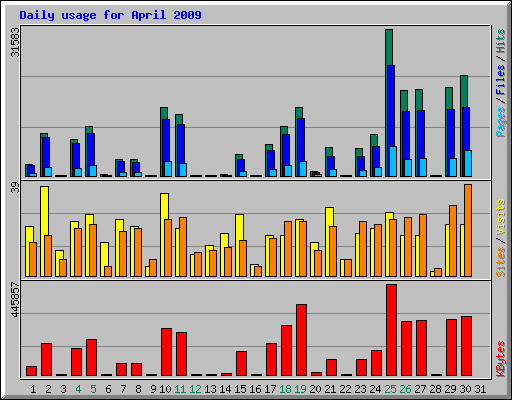Click the red KBytes bar for day 10
The height and width of the screenshot is (400, 512).
tap(166, 352)
